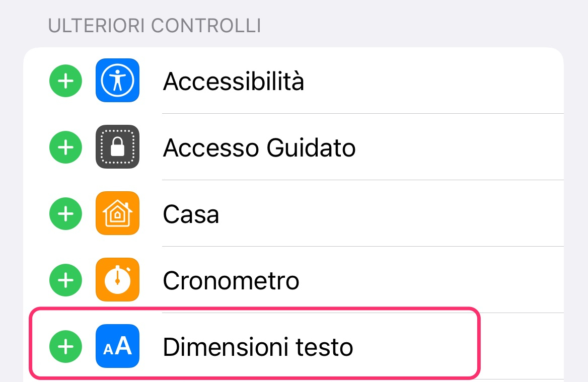Tap blank row area right of Casa
The width and height of the screenshot is (588, 382).
pyautogui.click(x=393, y=214)
